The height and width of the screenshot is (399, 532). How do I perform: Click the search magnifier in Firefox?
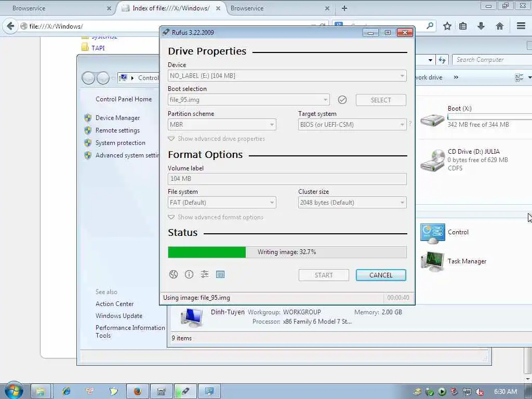click(430, 26)
